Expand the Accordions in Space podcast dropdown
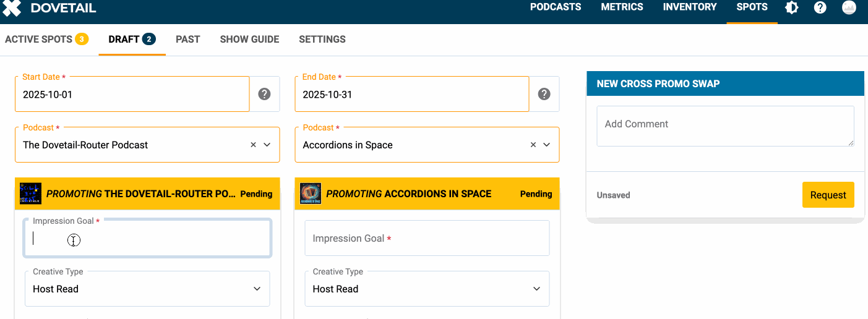The image size is (868, 319). tap(547, 145)
